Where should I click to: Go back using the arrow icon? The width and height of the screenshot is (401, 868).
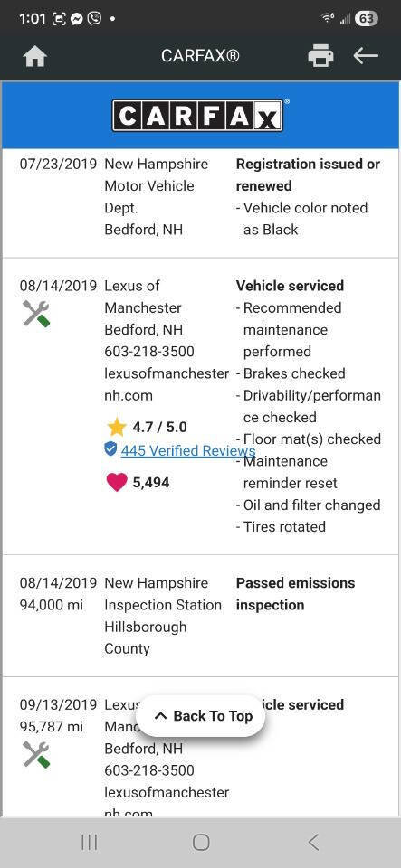(x=366, y=56)
